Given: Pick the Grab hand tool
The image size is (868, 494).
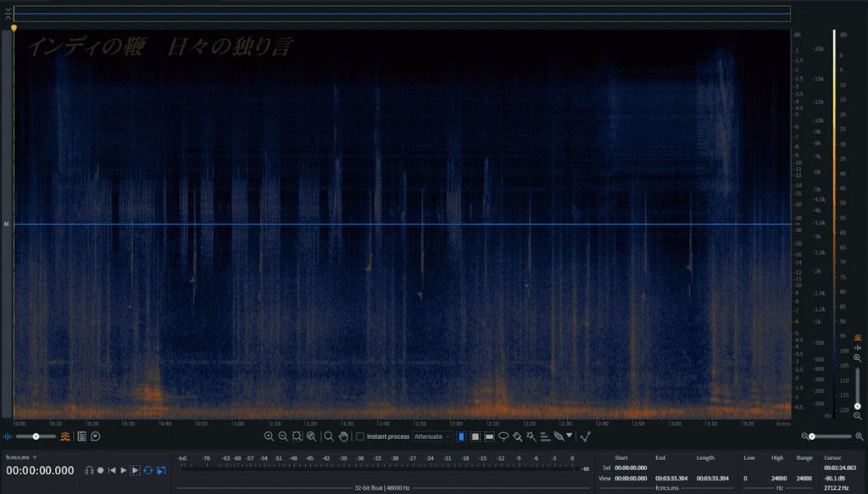Looking at the screenshot, I should point(343,436).
